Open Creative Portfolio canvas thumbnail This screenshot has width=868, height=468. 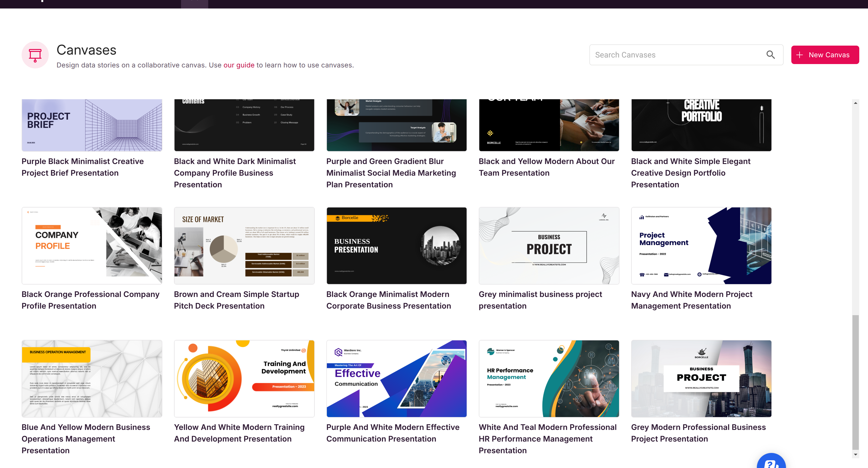tap(701, 125)
